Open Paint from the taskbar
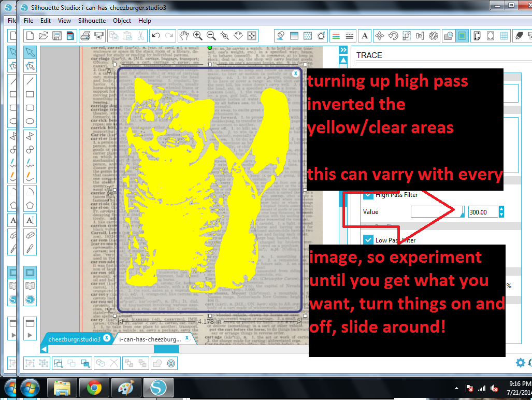Screen dimensions: 532x400 pyautogui.click(x=126, y=388)
